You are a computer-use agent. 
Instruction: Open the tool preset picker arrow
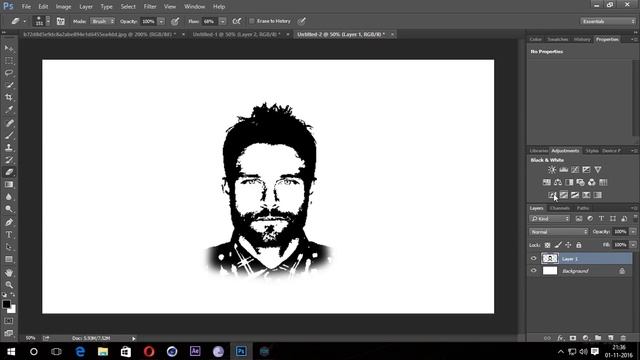pyautogui.click(x=24, y=21)
